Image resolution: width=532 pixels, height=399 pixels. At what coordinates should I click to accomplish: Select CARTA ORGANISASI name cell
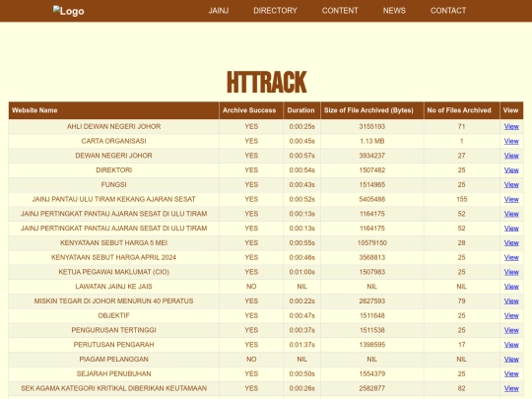click(113, 141)
